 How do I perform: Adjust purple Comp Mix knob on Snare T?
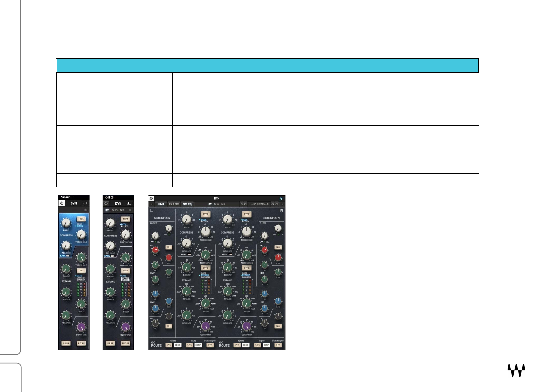click(x=81, y=327)
